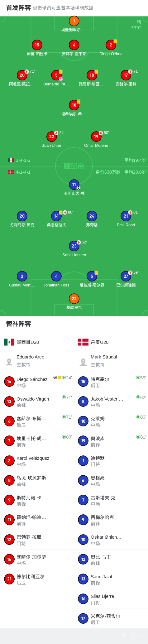This screenshot has height=644, width=148.
Task: Open Juan Uribe's number 22 player circle
Action: (52, 137)
